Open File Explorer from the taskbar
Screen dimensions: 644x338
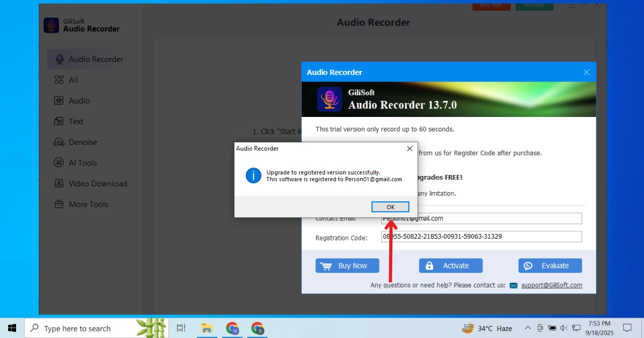pos(206,328)
